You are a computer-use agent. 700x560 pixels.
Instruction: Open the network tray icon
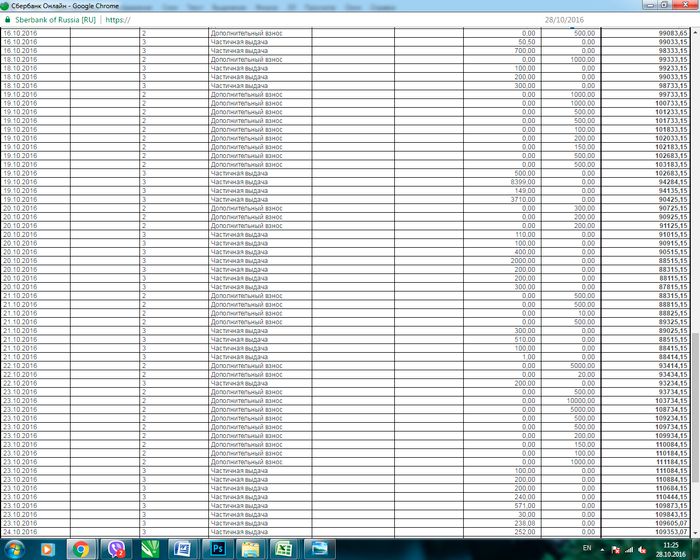tap(629, 549)
